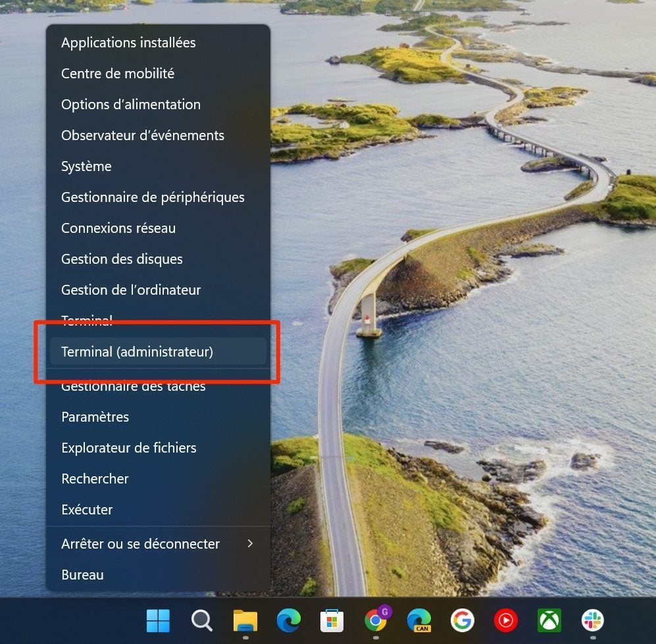The image size is (656, 644).
Task: Open the Xbox app in the taskbar
Action: (549, 620)
